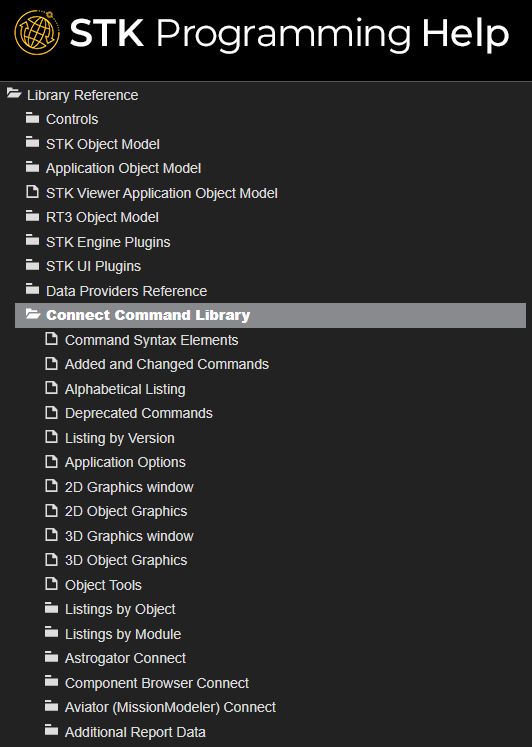Open the STK Engine Plugins folder icon

(32, 241)
